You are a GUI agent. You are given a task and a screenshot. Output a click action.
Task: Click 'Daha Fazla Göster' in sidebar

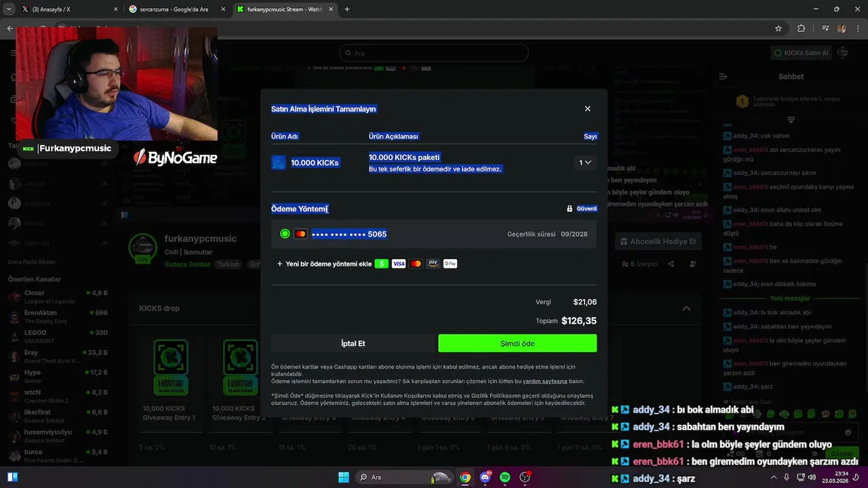pos(32,262)
